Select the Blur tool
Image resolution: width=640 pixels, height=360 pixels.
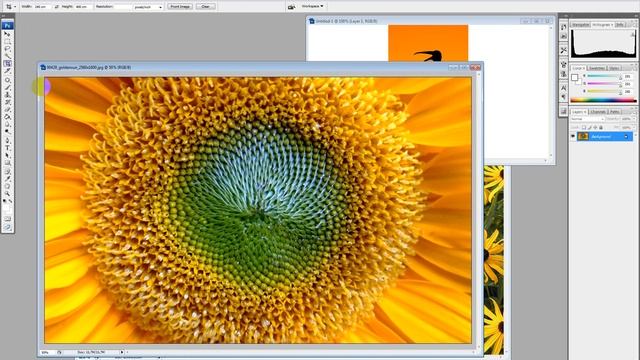pyautogui.click(x=7, y=124)
